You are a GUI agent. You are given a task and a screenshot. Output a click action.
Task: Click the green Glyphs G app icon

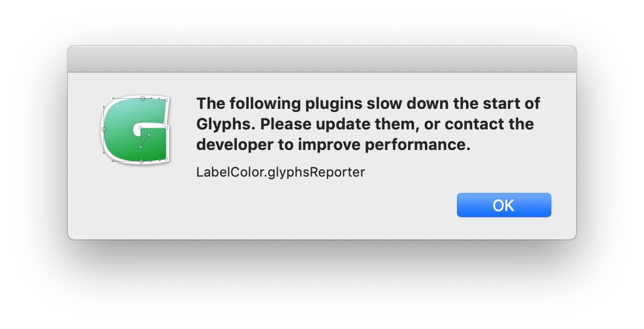136,129
